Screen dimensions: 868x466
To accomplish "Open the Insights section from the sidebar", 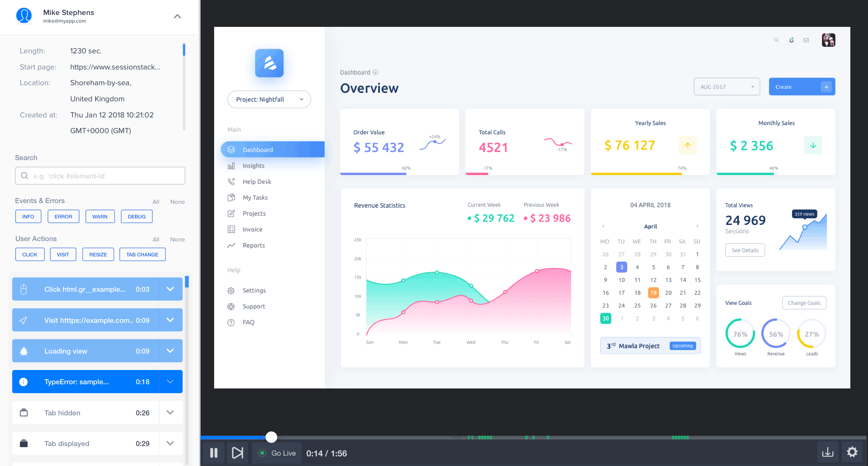I will (254, 165).
